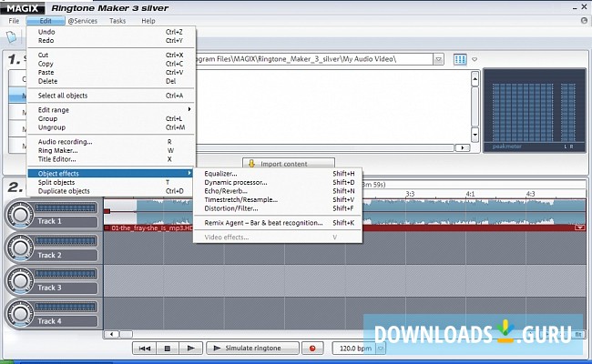The width and height of the screenshot is (592, 364).
Task: Select highlighted Object effects entry
Action: pyautogui.click(x=111, y=174)
